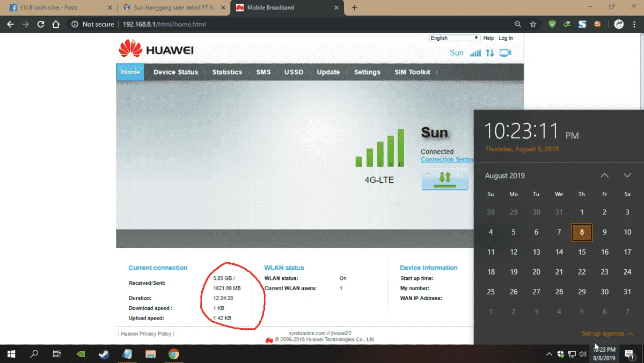This screenshot has height=363, width=644.
Task: Click the Device Information heading
Action: [x=429, y=268]
